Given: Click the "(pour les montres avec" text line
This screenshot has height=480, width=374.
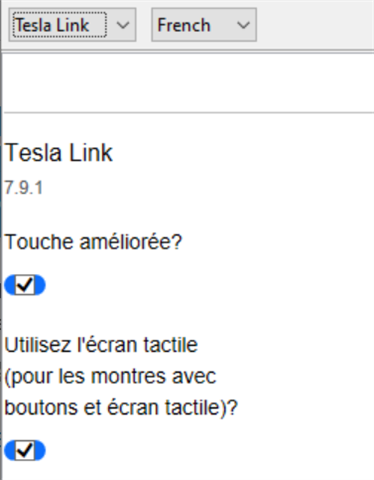Looking at the screenshot, I should point(110,377).
